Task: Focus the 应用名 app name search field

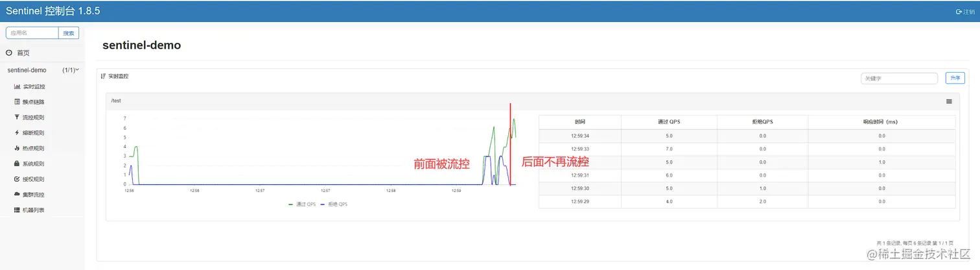Action: pos(32,33)
